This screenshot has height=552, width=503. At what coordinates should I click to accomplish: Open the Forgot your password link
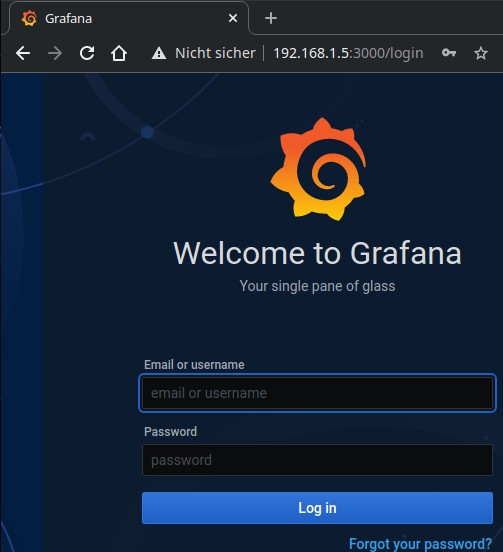pos(420,544)
